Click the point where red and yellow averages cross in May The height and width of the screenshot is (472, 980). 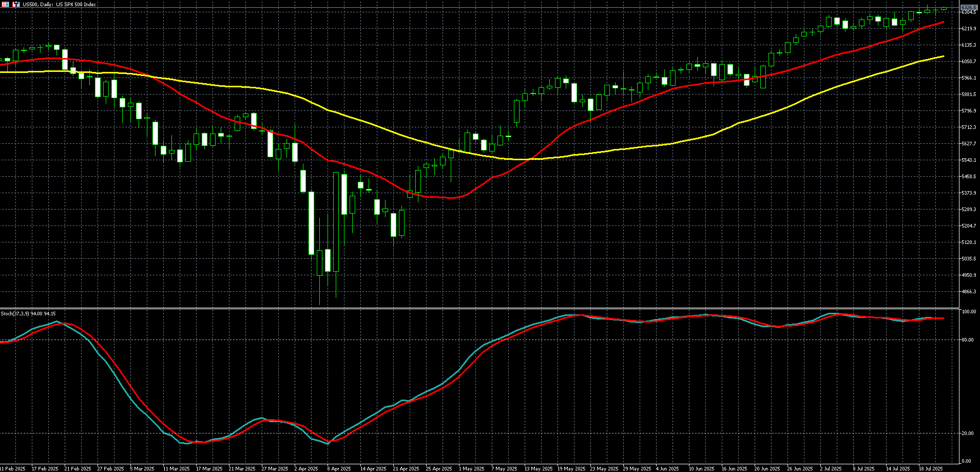tap(529, 160)
